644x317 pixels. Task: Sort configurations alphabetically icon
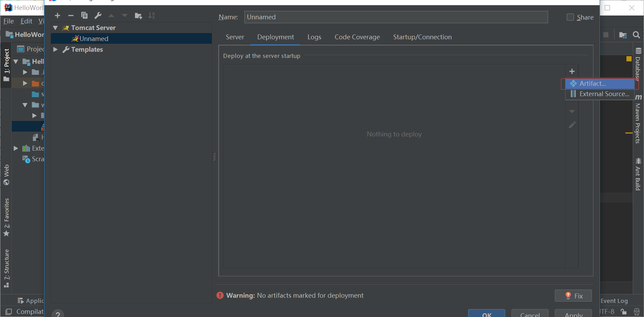click(152, 16)
